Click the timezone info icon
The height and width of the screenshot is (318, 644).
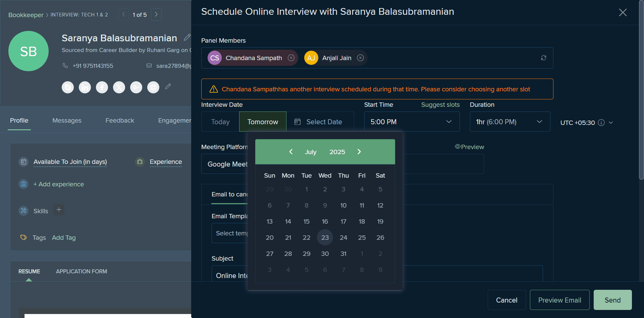point(601,123)
